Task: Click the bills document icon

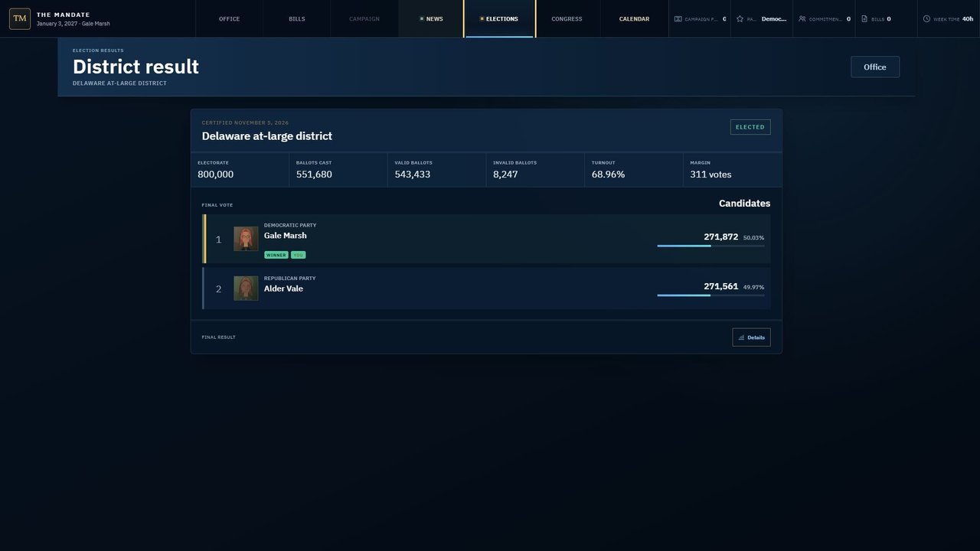Action: [864, 18]
